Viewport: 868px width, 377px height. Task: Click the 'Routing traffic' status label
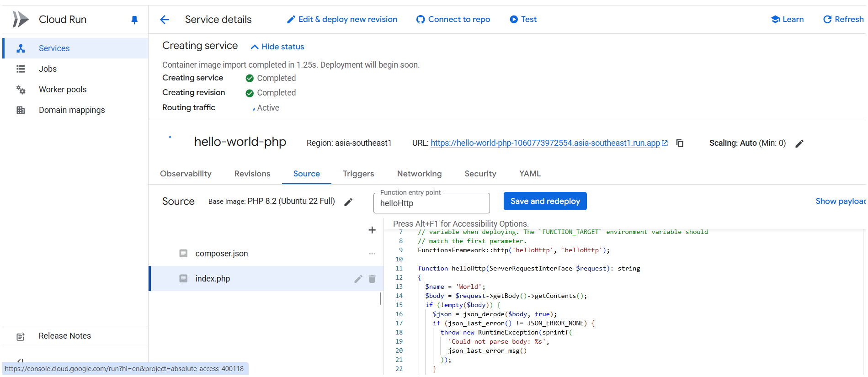188,107
